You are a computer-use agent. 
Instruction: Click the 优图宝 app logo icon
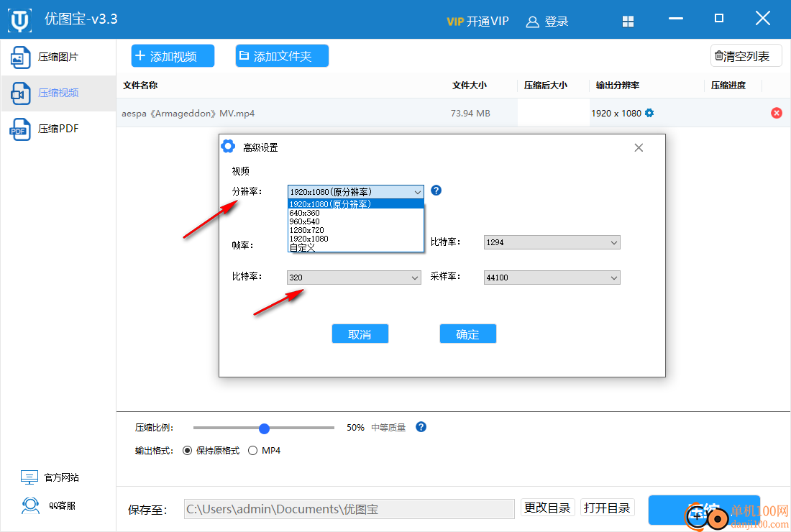tap(19, 20)
